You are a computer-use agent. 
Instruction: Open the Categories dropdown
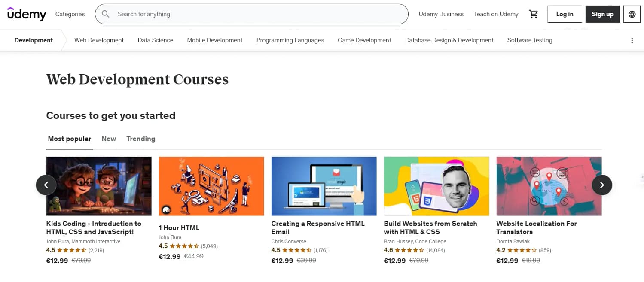point(70,14)
